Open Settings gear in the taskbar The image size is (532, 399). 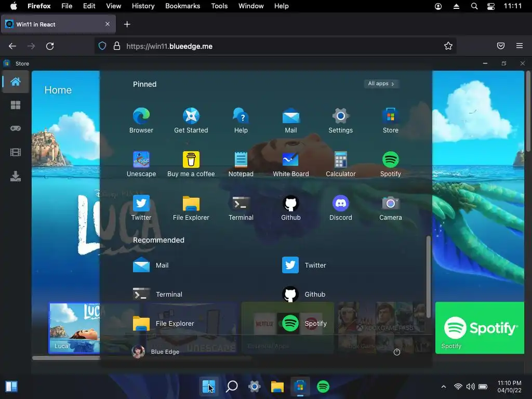[255, 387]
